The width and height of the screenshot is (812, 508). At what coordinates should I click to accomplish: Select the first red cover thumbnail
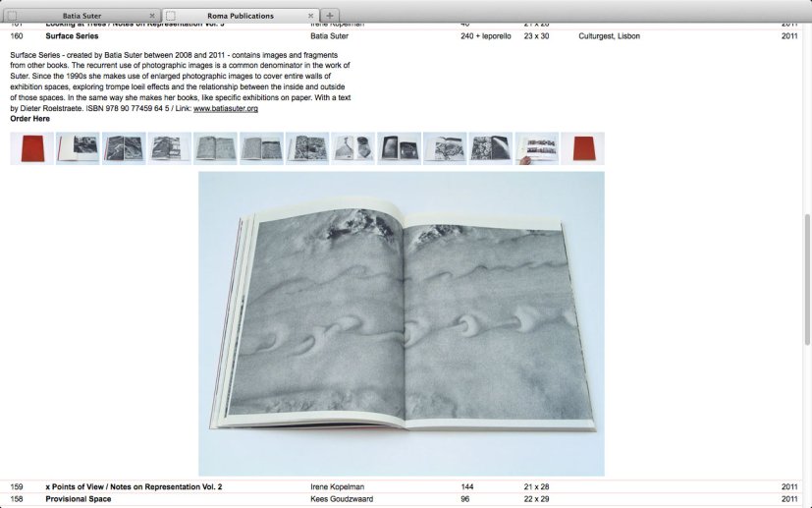pos(32,148)
